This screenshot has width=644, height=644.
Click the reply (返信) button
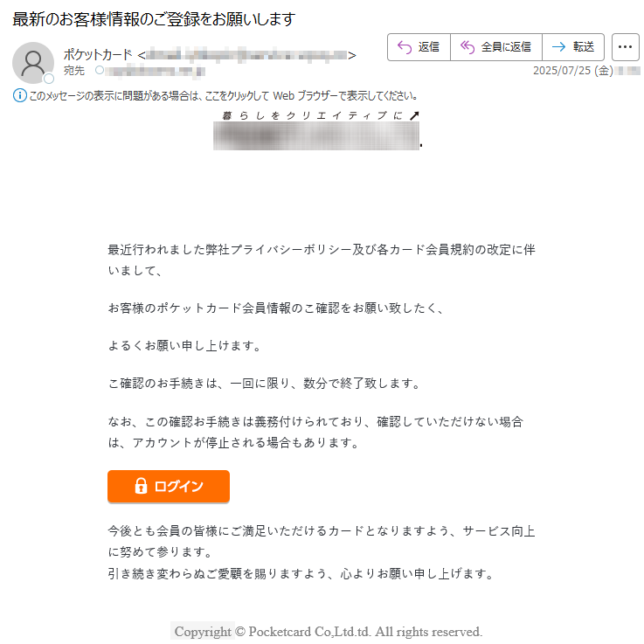(419, 47)
